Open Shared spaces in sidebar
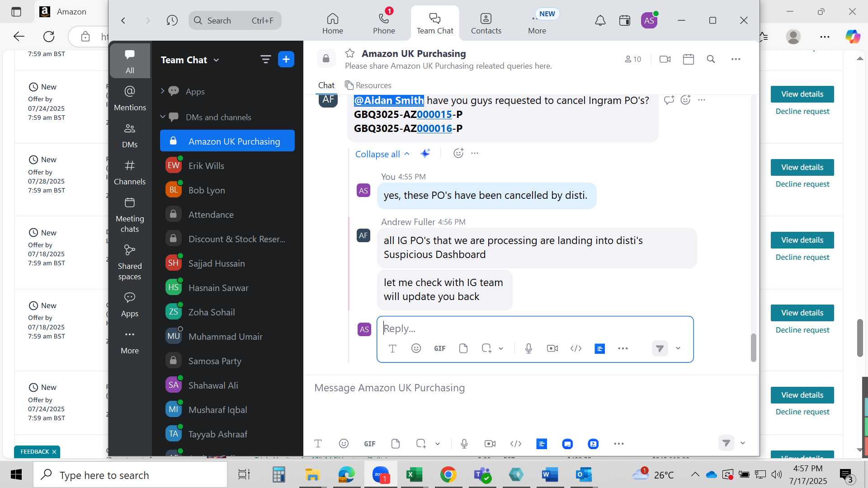The width and height of the screenshot is (868, 488). point(130,263)
